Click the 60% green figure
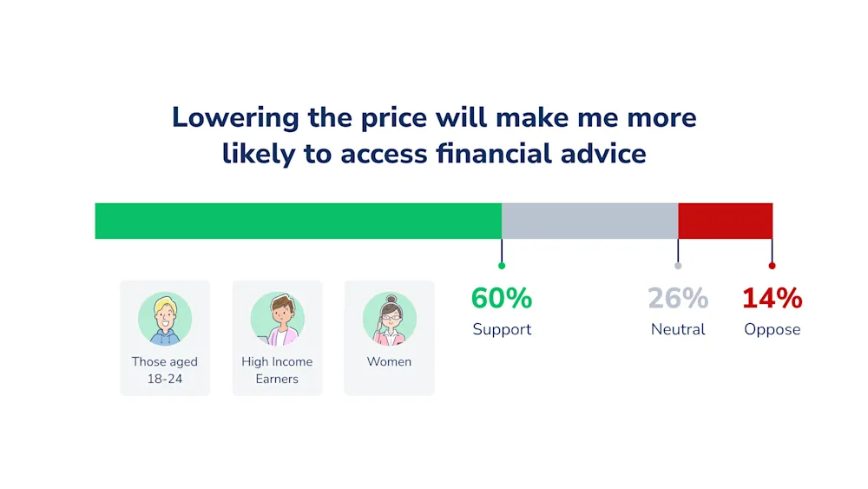Screen dimensions: 868x489 point(502,298)
